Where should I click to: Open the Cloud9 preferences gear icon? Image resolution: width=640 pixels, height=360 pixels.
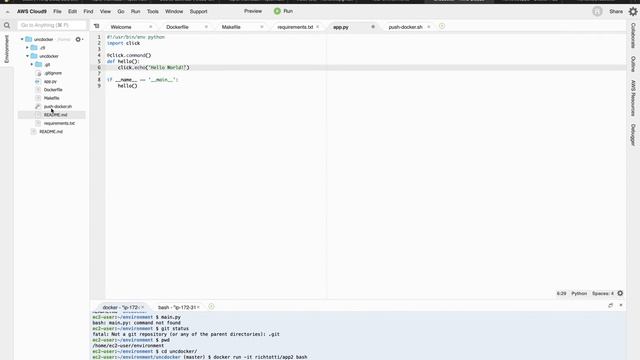pos(633,11)
